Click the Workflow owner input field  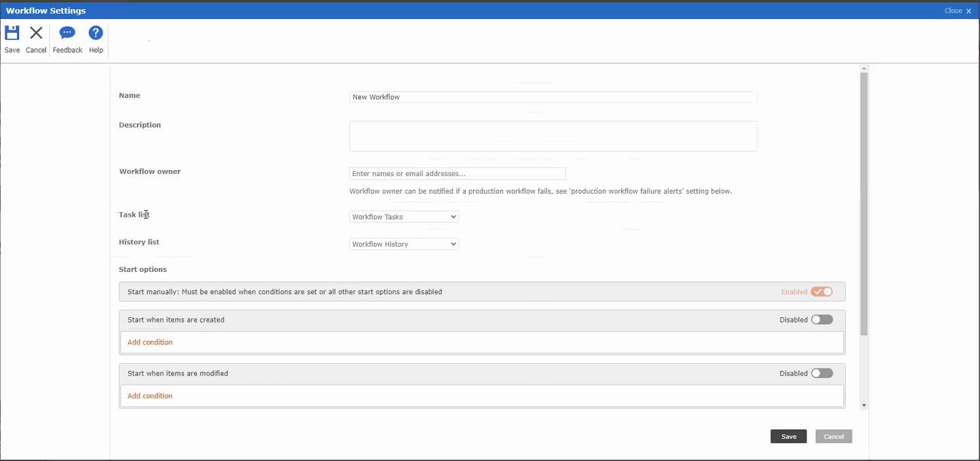click(457, 174)
